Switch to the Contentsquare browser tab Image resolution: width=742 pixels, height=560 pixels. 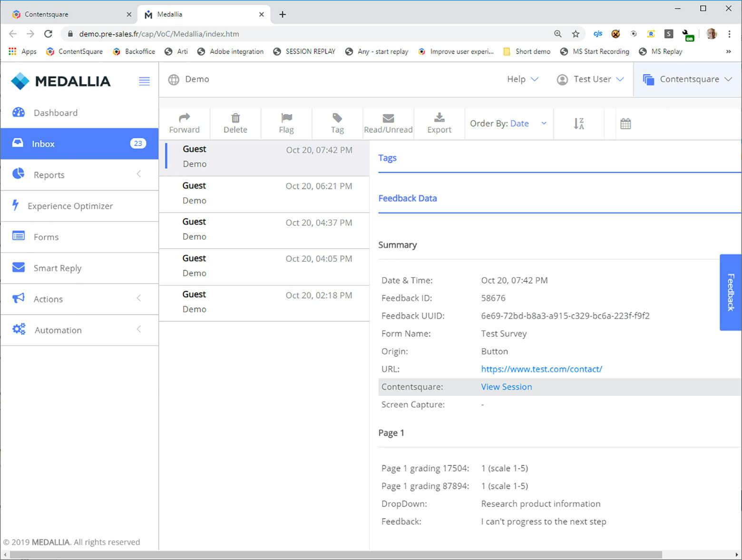[69, 14]
